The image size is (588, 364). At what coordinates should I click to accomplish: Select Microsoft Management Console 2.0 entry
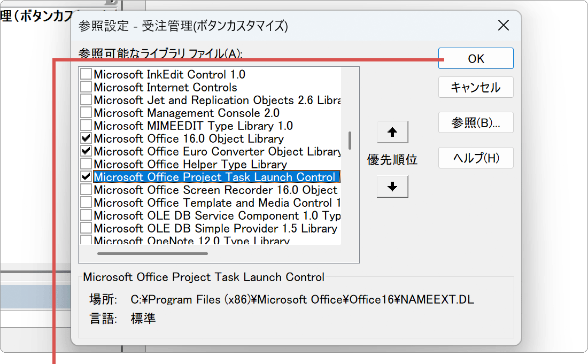(186, 113)
